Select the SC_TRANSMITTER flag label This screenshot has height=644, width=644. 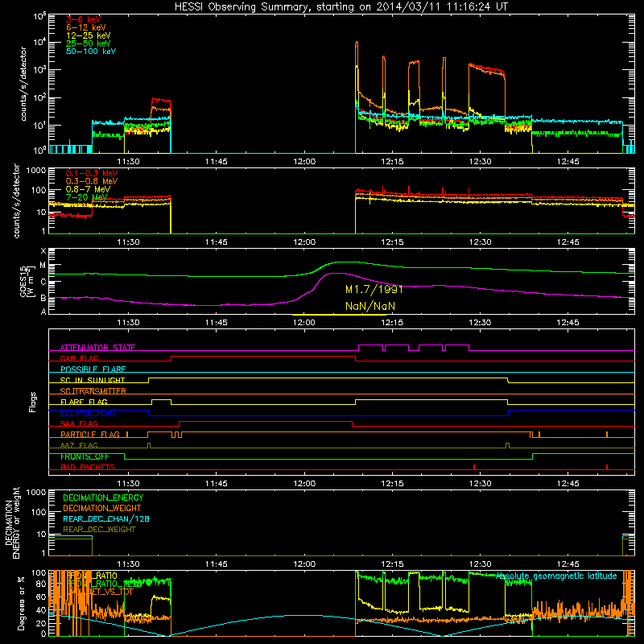(93, 391)
